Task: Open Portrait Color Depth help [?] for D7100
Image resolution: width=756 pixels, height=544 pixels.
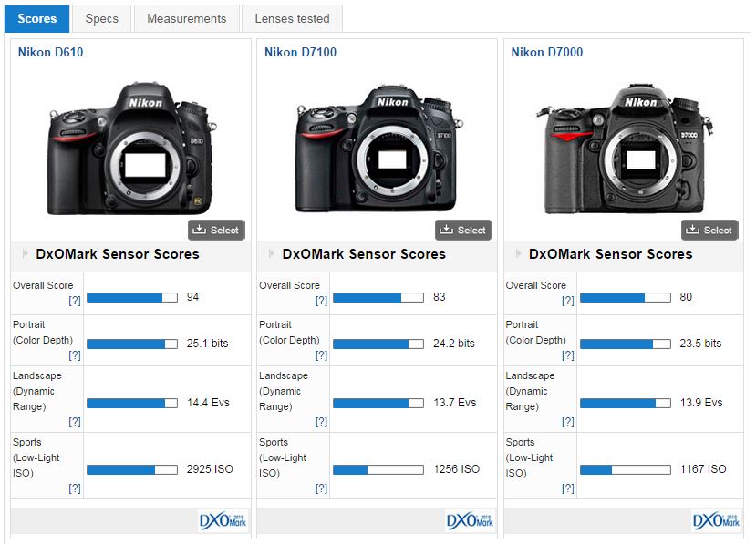Action: 321,355
